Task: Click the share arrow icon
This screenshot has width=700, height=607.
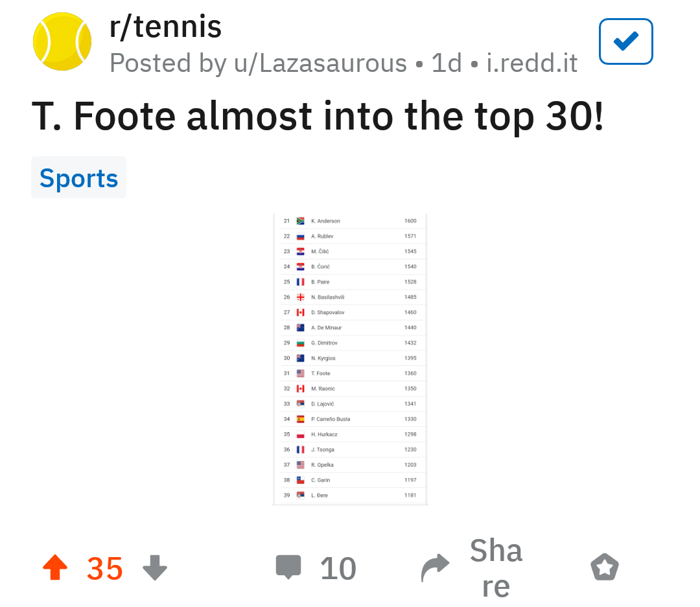Action: tap(435, 568)
